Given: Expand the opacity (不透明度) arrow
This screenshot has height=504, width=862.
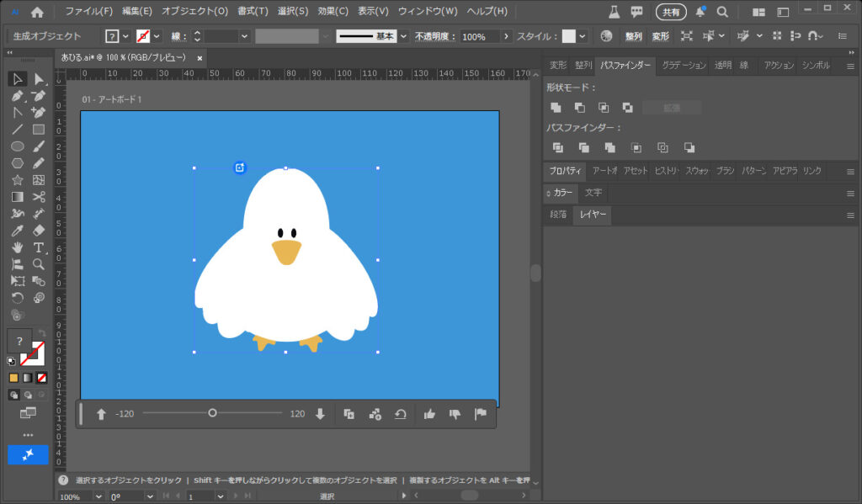Looking at the screenshot, I should (506, 36).
